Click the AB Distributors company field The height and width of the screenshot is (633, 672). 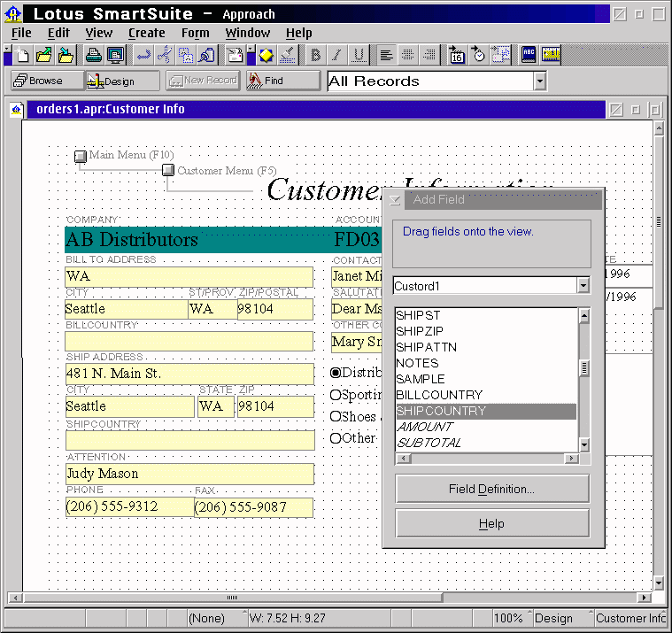tap(198, 240)
